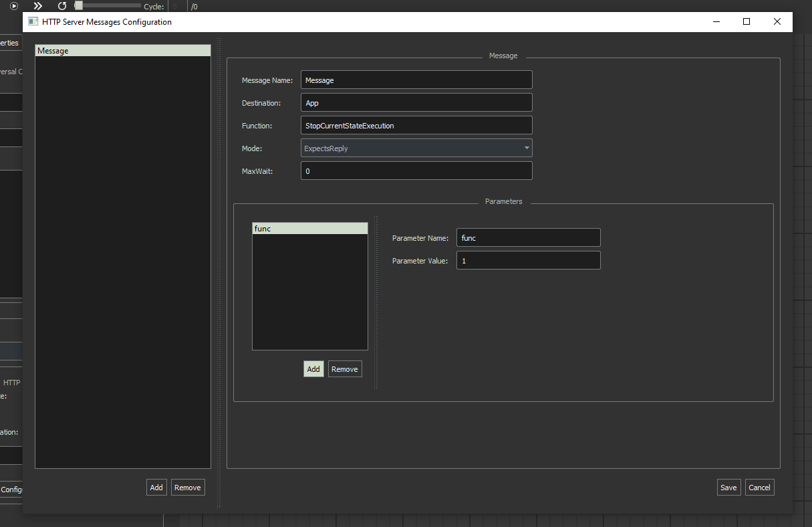This screenshot has height=527, width=812.
Task: Edit the Message Name field
Action: click(x=416, y=80)
